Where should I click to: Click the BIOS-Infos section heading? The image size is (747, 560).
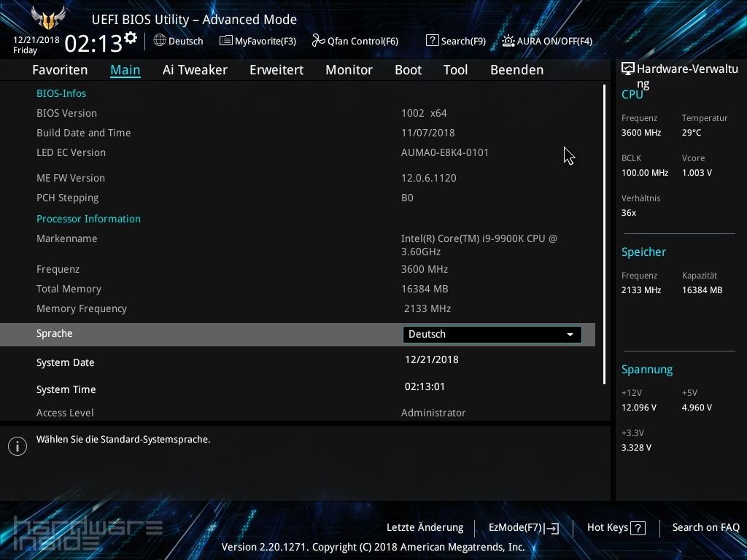[61, 93]
